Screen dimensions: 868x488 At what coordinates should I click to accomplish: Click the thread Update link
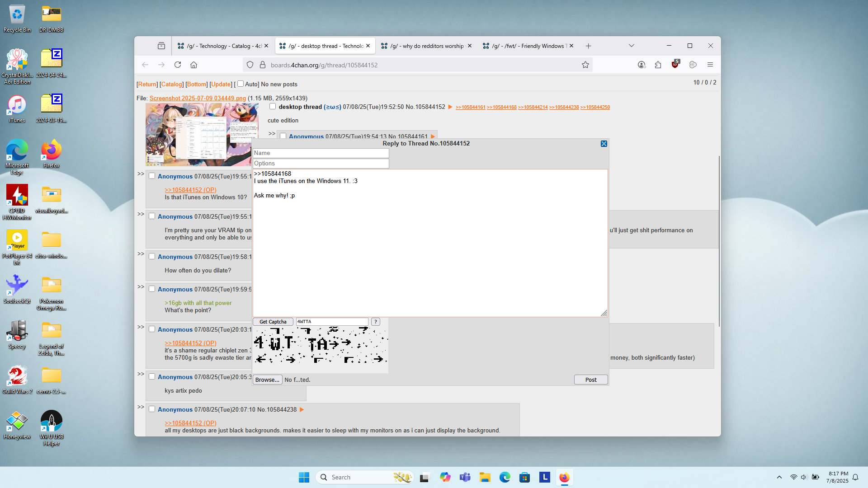pyautogui.click(x=221, y=84)
